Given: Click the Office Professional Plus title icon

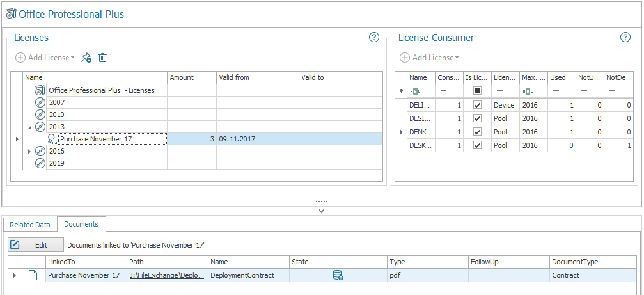Looking at the screenshot, I should point(12,14).
